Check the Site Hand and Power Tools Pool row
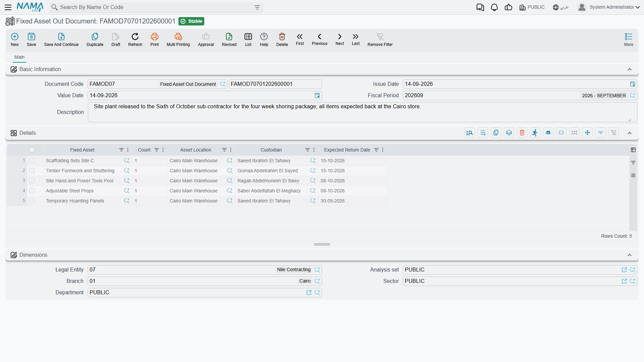 (x=32, y=181)
